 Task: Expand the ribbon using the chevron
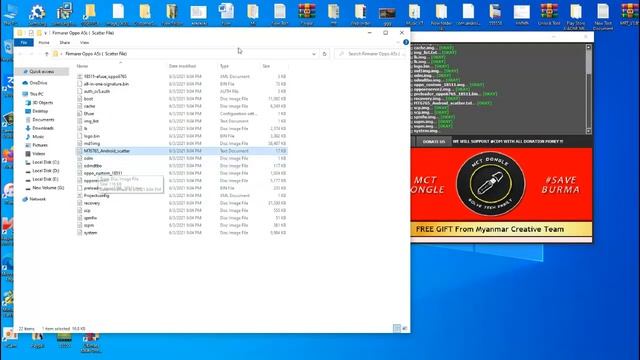pos(398,42)
